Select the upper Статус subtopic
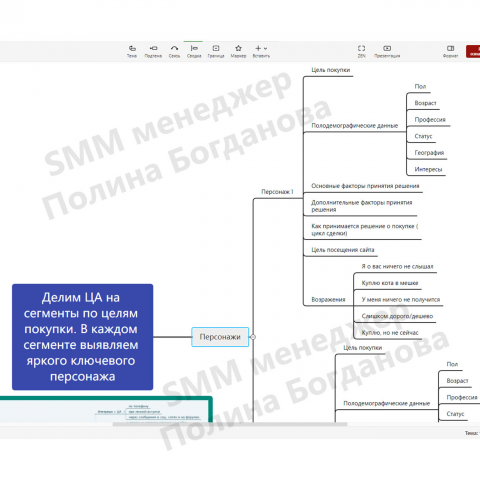The image size is (480, 480). tap(423, 136)
